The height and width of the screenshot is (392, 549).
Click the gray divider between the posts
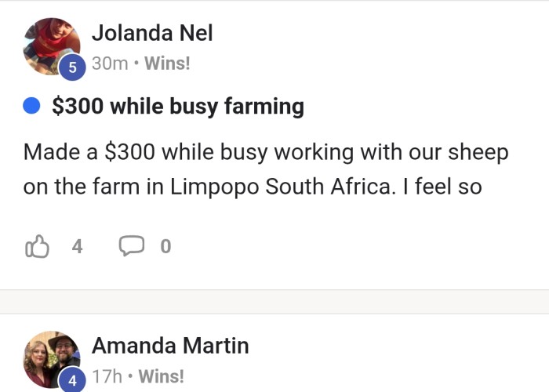coord(274,302)
